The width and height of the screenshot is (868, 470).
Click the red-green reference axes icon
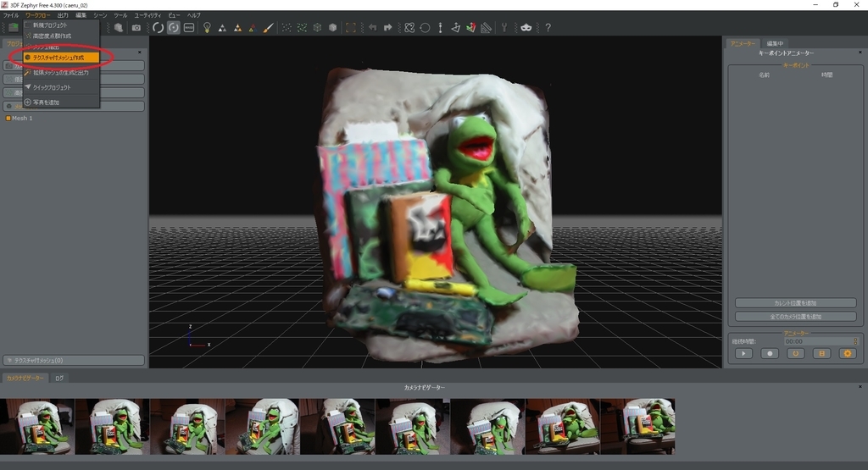470,28
